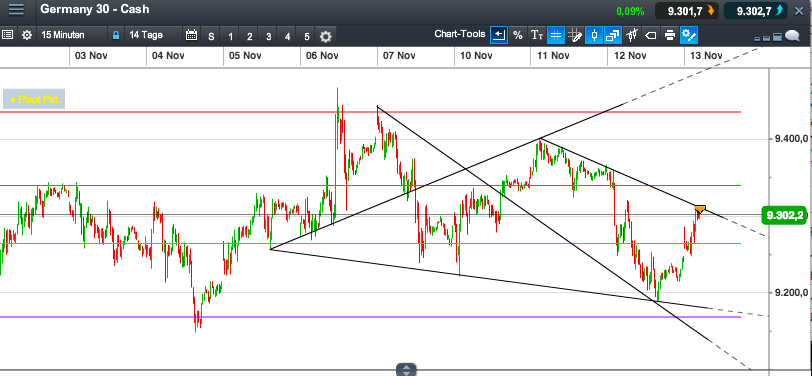812x376 pixels.
Task: Click the 06 Nov date label
Action: tap(322, 55)
